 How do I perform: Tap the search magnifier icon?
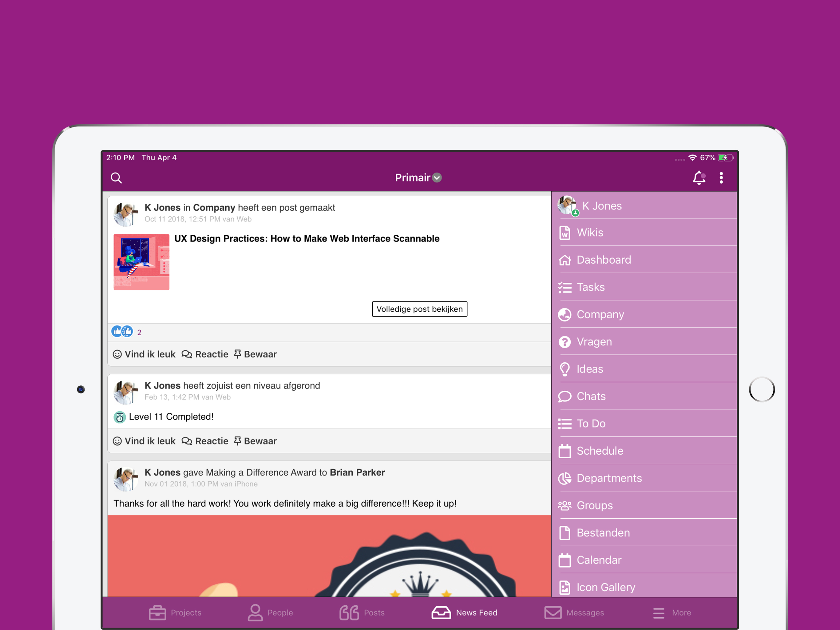pos(116,178)
